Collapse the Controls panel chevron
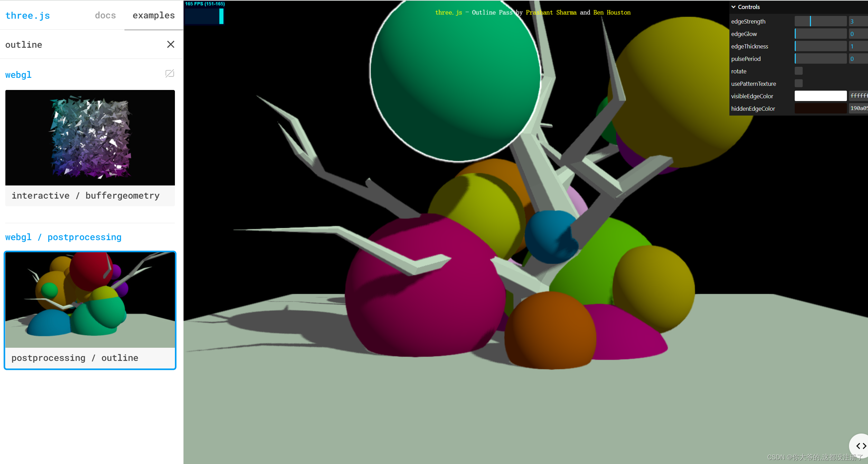Screen dimensions: 868x464 click(x=734, y=7)
